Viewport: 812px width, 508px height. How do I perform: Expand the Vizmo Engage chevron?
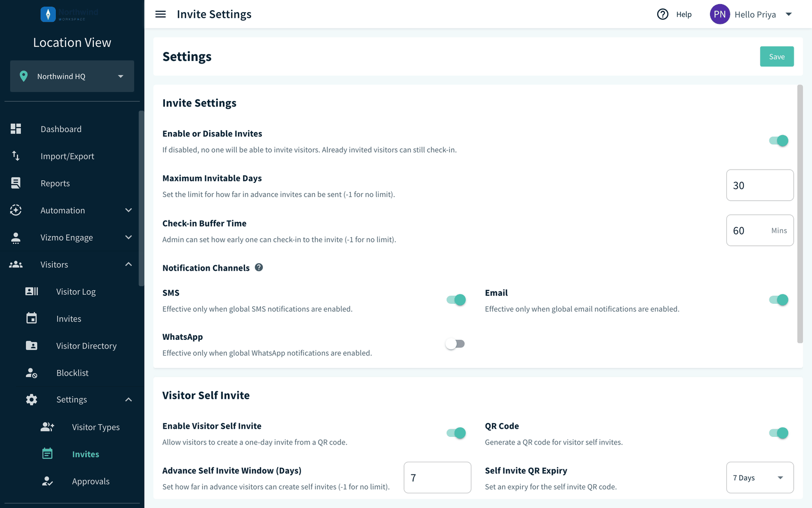pos(128,237)
